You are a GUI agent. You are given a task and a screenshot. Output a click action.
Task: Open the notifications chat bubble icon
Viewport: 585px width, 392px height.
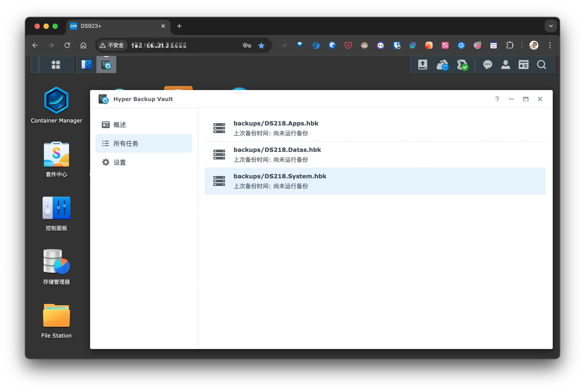487,65
